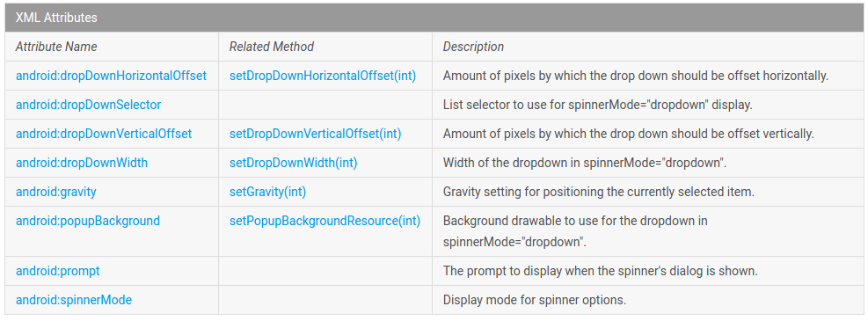The width and height of the screenshot is (868, 321).
Task: Go to the setDropDownHorizontalOffset(int) method
Action: [x=322, y=76]
